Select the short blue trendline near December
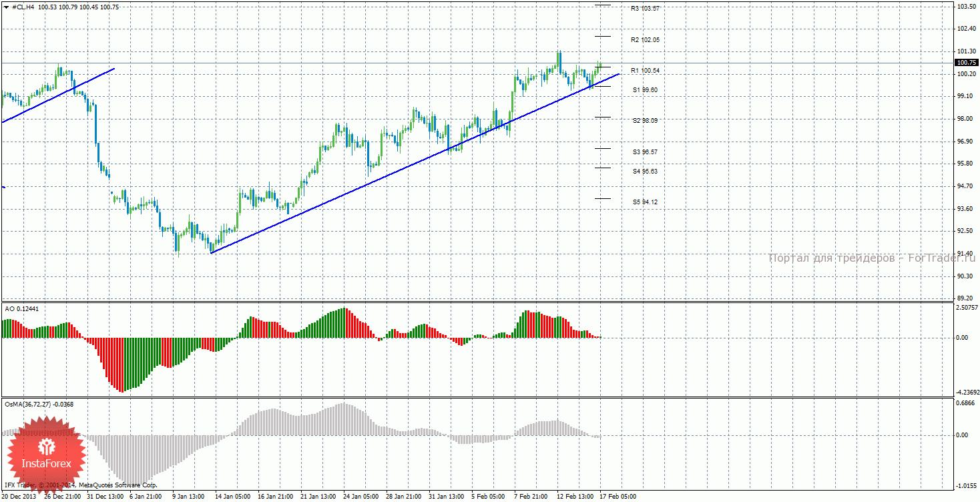 (x=60, y=94)
